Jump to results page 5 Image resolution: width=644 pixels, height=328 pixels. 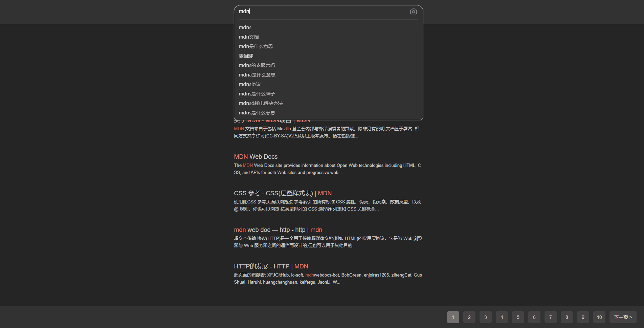pos(518,317)
